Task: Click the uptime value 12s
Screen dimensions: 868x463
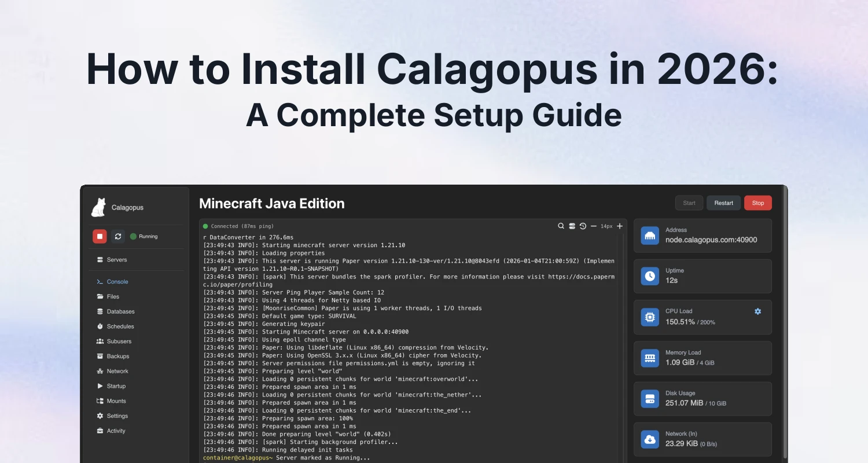Action: (x=671, y=280)
